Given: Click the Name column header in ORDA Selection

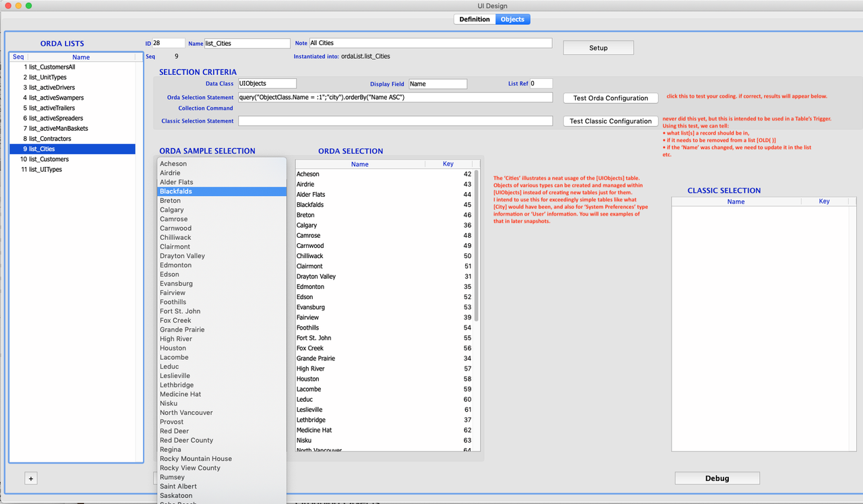Looking at the screenshot, I should [x=359, y=164].
